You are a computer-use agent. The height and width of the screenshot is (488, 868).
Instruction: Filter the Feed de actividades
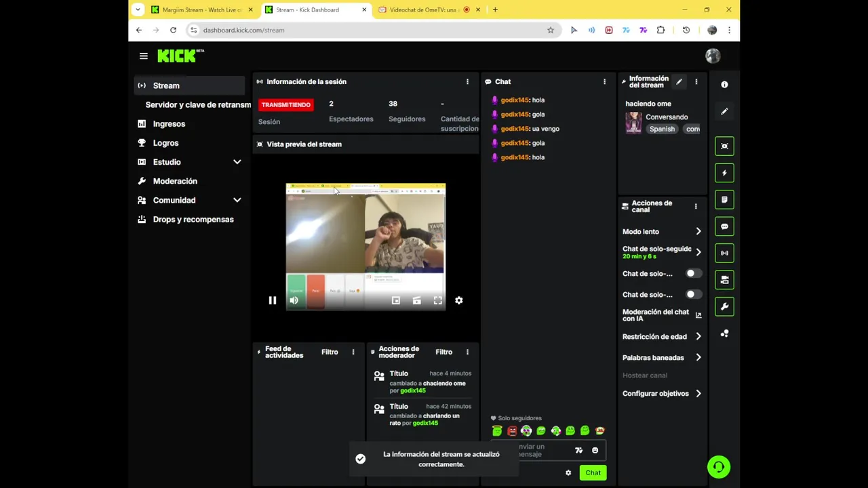[330, 352]
